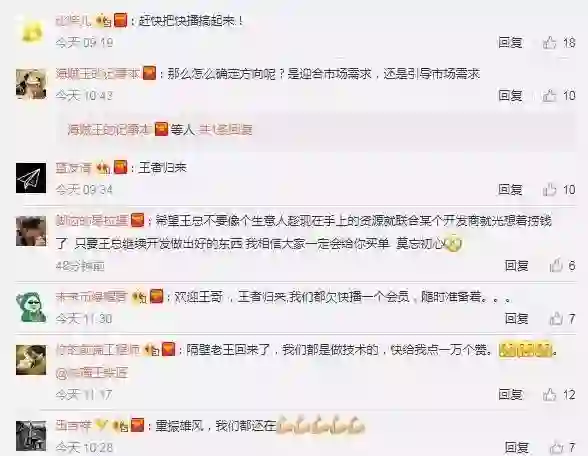This screenshot has width=588, height=456.
Task: Open the green frog avatar profile
Action: coord(31,307)
